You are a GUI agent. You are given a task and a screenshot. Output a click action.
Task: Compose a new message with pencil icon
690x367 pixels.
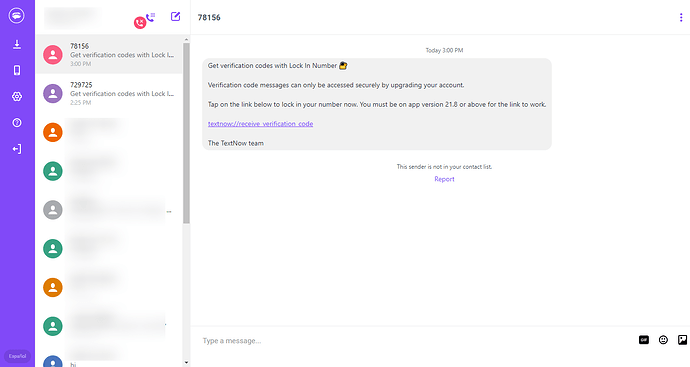176,17
